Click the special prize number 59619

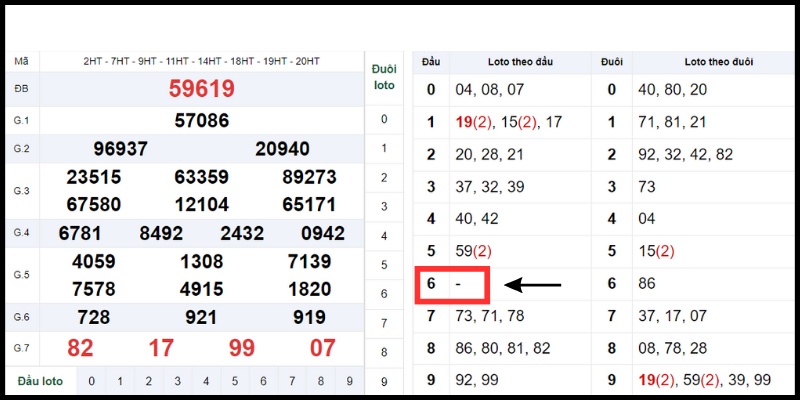201,90
